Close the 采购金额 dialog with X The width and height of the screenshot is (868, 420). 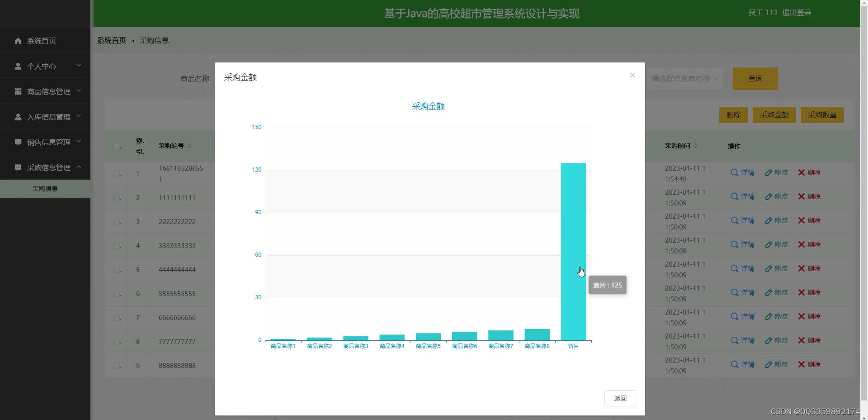(632, 75)
